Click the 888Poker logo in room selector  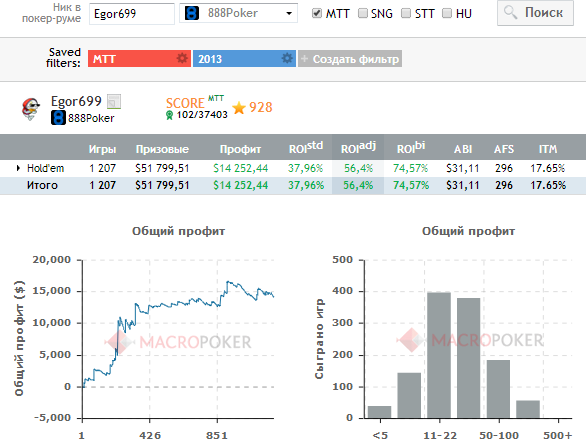(192, 13)
